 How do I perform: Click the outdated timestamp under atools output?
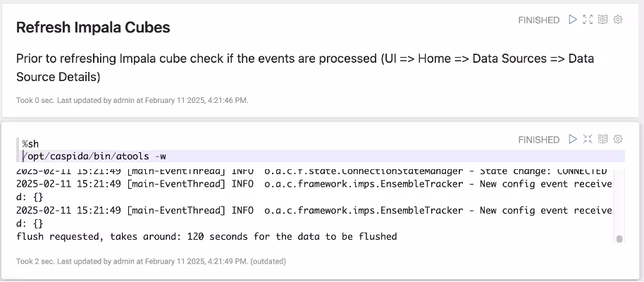pos(151,262)
